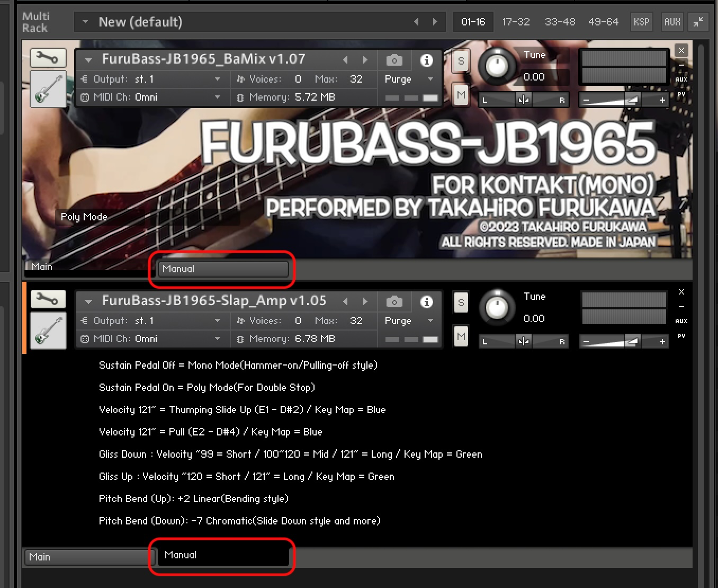Open the BaMix Purge dropdown
The height and width of the screenshot is (588, 718).
430,79
